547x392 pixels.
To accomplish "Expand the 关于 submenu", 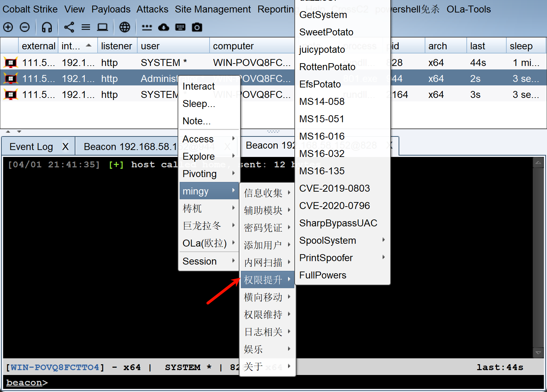I will click(x=267, y=366).
